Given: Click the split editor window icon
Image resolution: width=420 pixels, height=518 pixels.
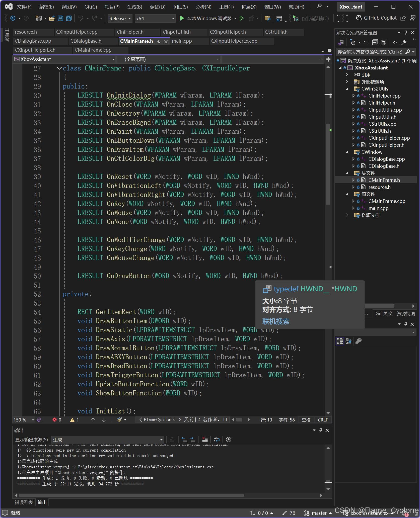Looking at the screenshot, I should pos(328,59).
